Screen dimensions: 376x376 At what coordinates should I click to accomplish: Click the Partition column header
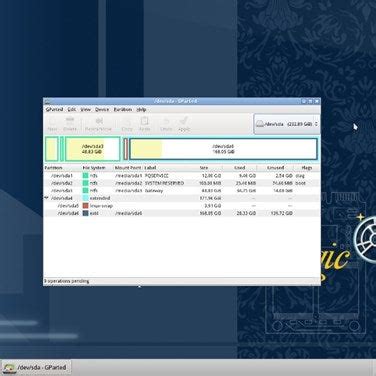pos(63,168)
